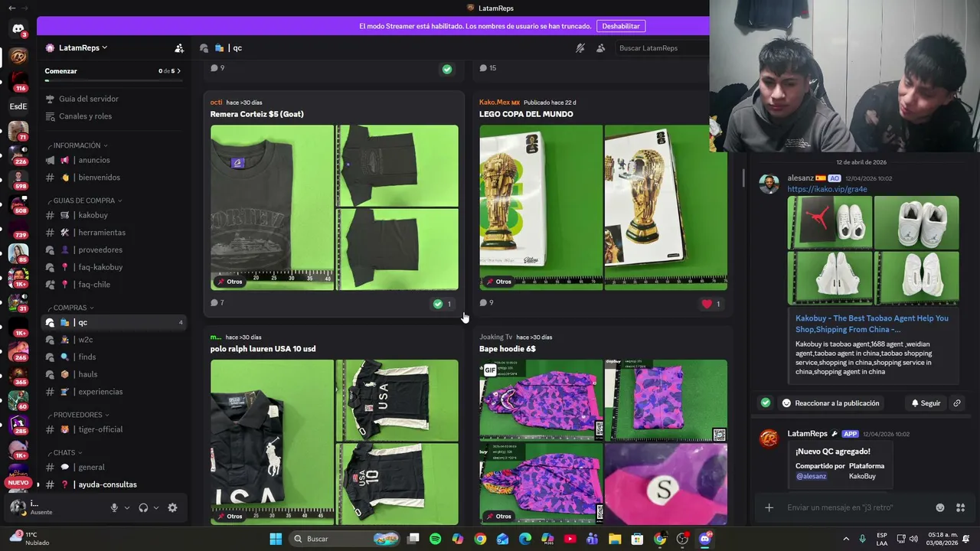The image size is (980, 551).
Task: Select the qc channel in sidebar
Action: [114, 322]
